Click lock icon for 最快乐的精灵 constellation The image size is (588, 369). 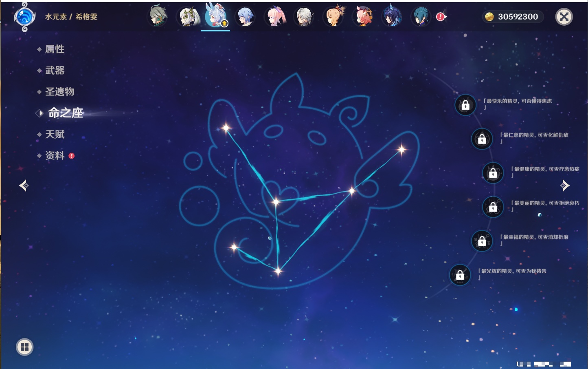[465, 105]
